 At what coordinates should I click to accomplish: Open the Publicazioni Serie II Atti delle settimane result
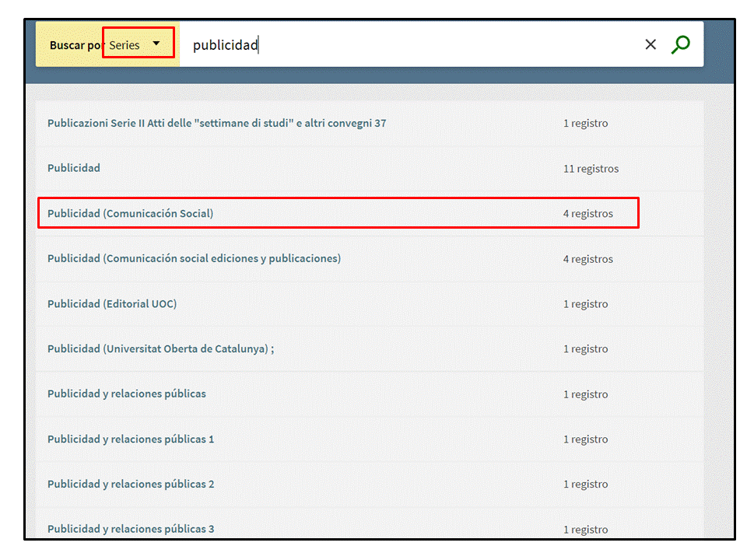216,123
